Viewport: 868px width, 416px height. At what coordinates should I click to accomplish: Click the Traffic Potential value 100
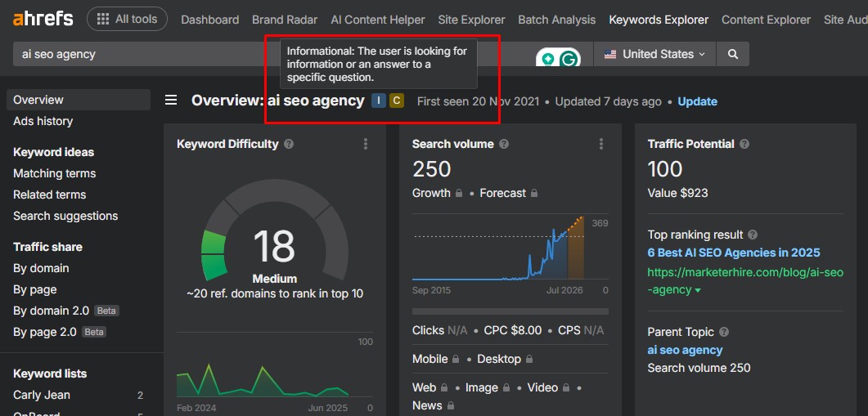[665, 168]
